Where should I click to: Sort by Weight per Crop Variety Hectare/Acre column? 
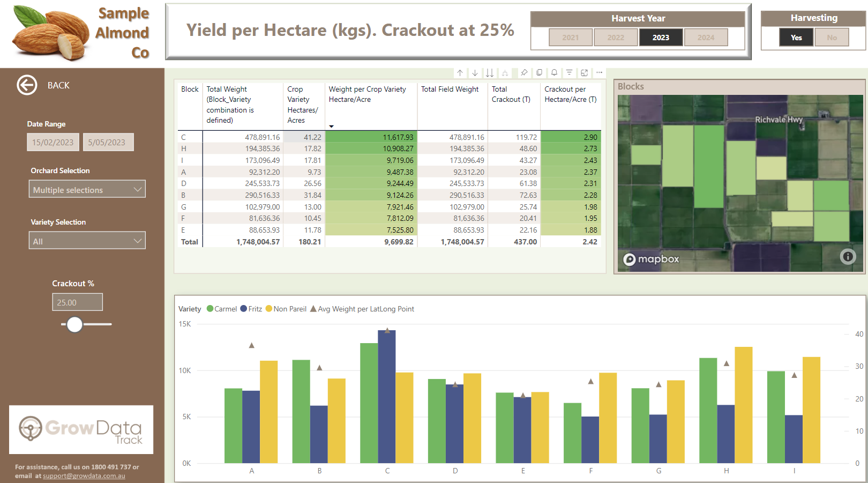(367, 94)
